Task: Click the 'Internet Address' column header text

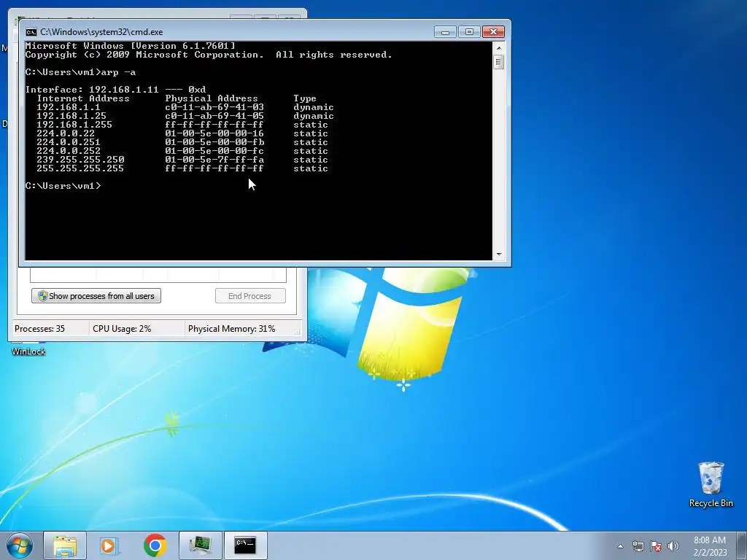Action: pos(83,98)
